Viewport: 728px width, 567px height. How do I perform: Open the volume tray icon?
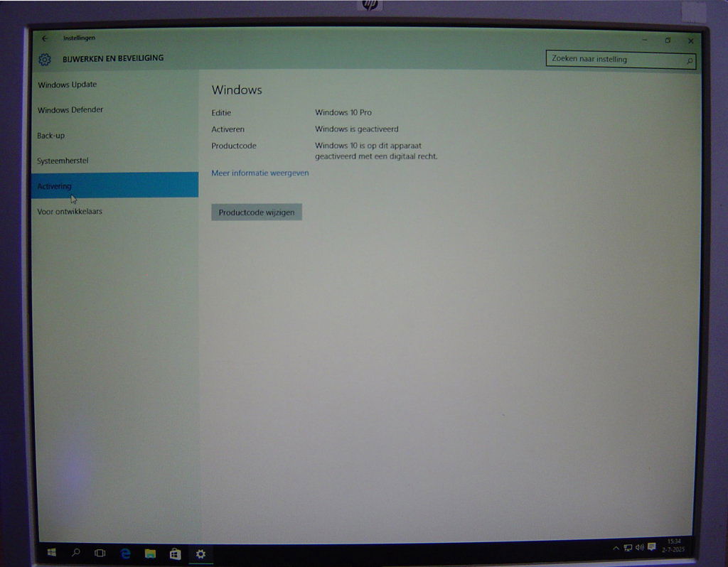pos(639,547)
